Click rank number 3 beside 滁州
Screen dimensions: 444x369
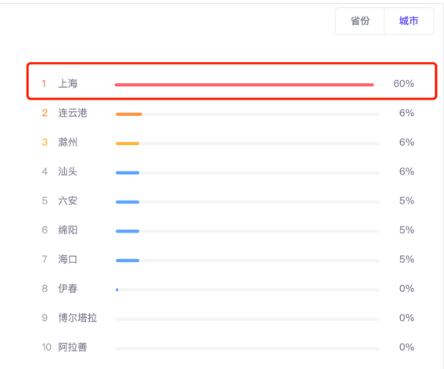click(x=45, y=142)
